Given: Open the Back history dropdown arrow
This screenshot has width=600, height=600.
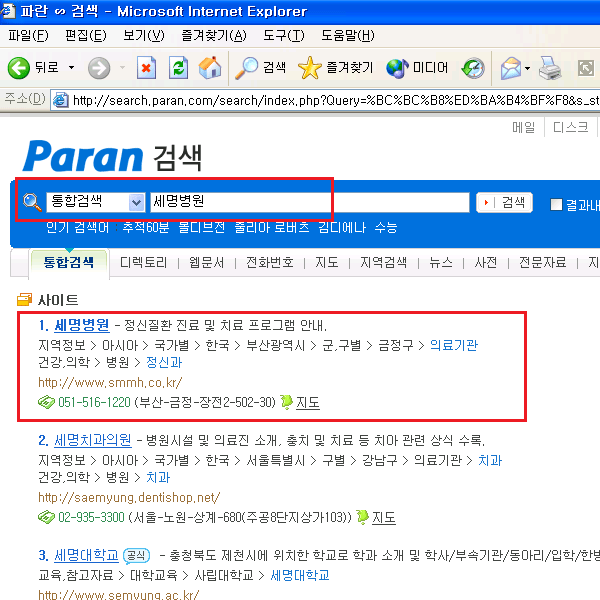Looking at the screenshot, I should point(71,68).
